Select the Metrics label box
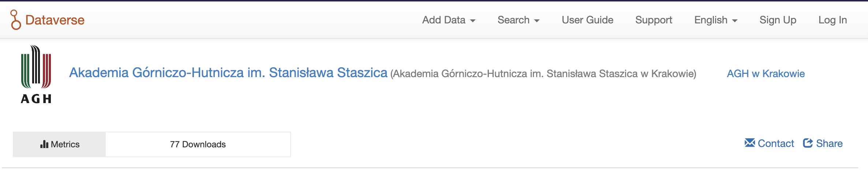This screenshot has height=174, width=868. 59,144
